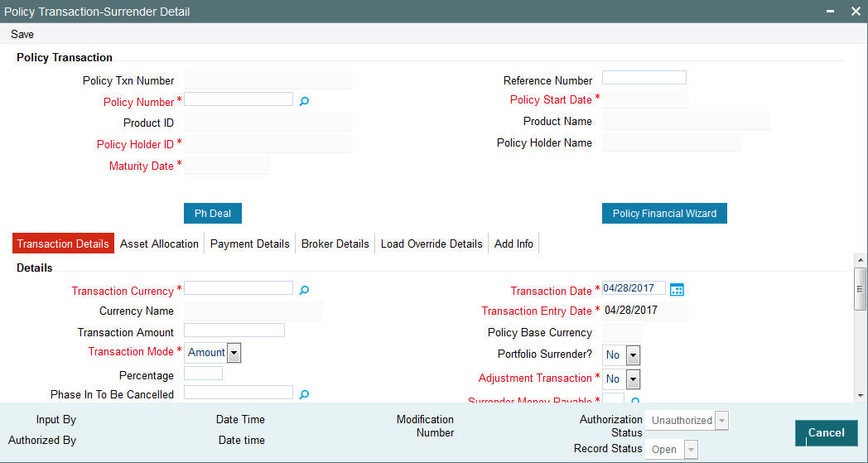Click the Modification Number label
This screenshot has height=463, width=868.
coord(425,427)
